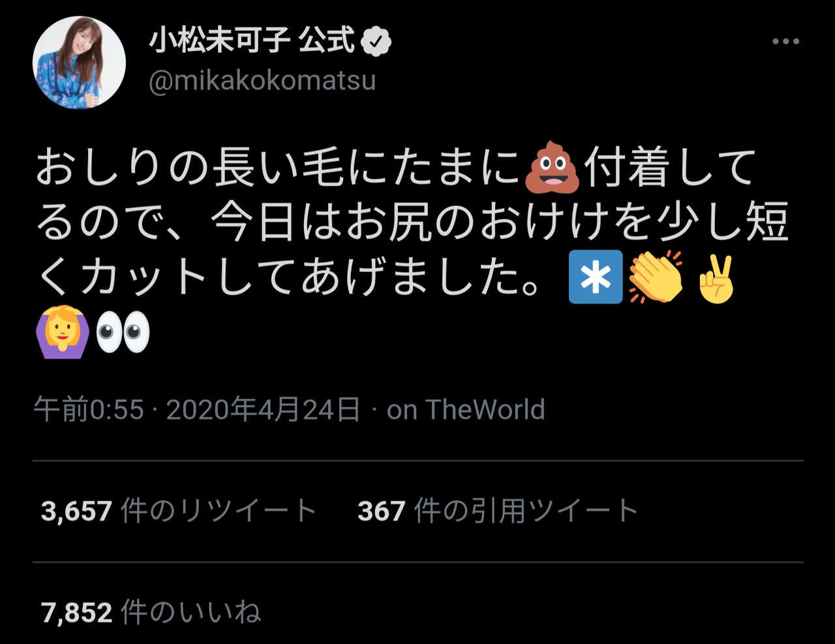Open the display name 小松未可子 公式

click(x=252, y=42)
